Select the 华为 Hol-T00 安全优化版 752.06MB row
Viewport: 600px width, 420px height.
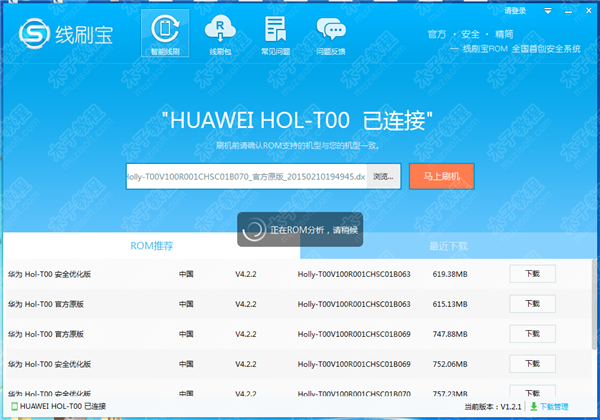tap(298, 363)
